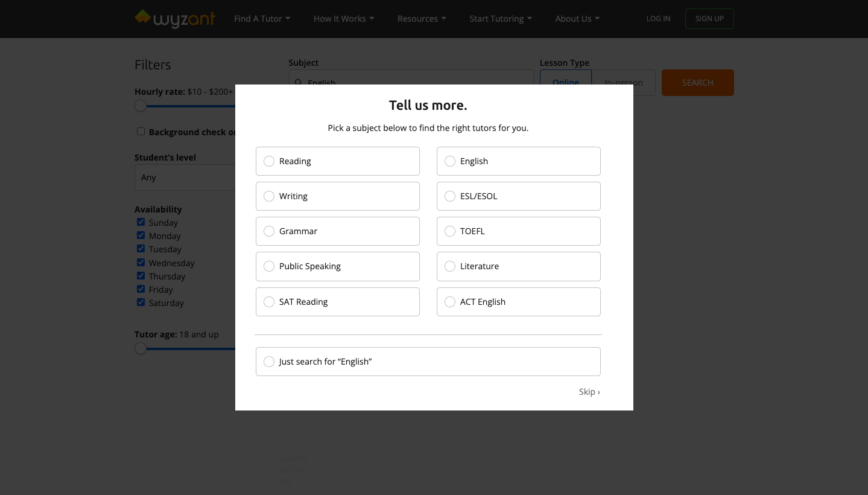Image resolution: width=868 pixels, height=495 pixels.
Task: Click the Skip link
Action: tap(589, 392)
